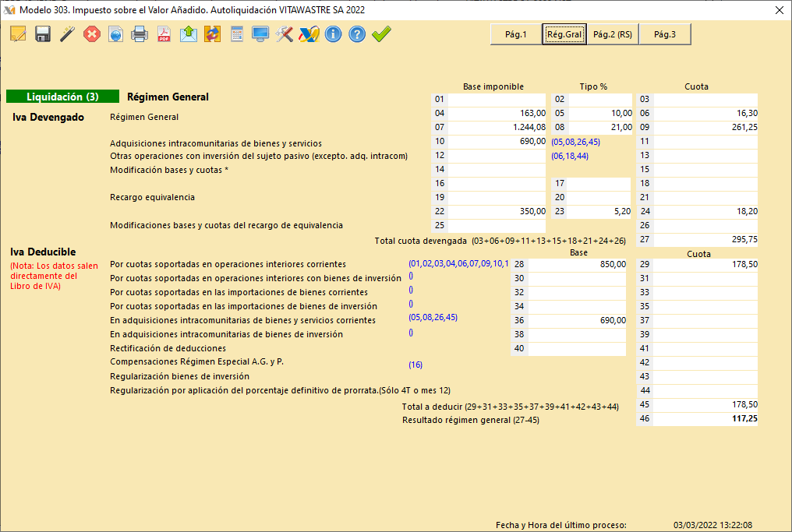Click the send envelope icon
The width and height of the screenshot is (792, 532).
[189, 34]
